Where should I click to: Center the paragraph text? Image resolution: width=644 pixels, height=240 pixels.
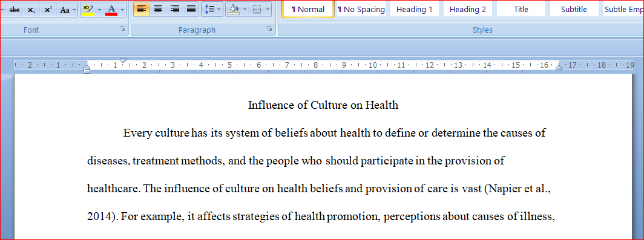(x=158, y=9)
